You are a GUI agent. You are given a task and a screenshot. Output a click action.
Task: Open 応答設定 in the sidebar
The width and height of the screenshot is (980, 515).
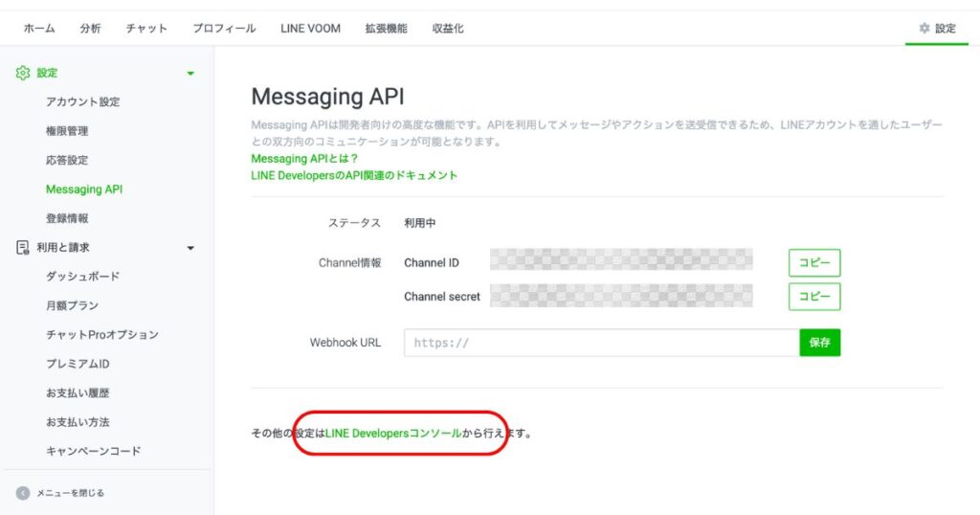click(x=67, y=160)
